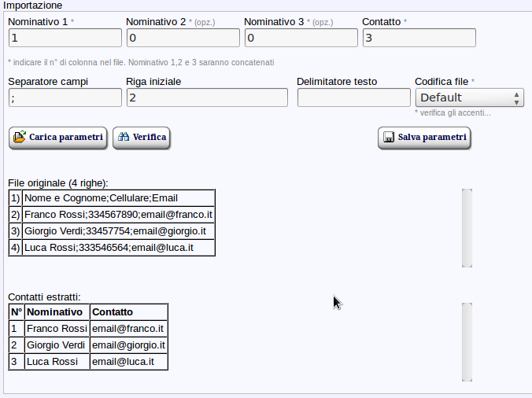Click into the Nominativo 2 field
This screenshot has height=398, width=532.
183,38
